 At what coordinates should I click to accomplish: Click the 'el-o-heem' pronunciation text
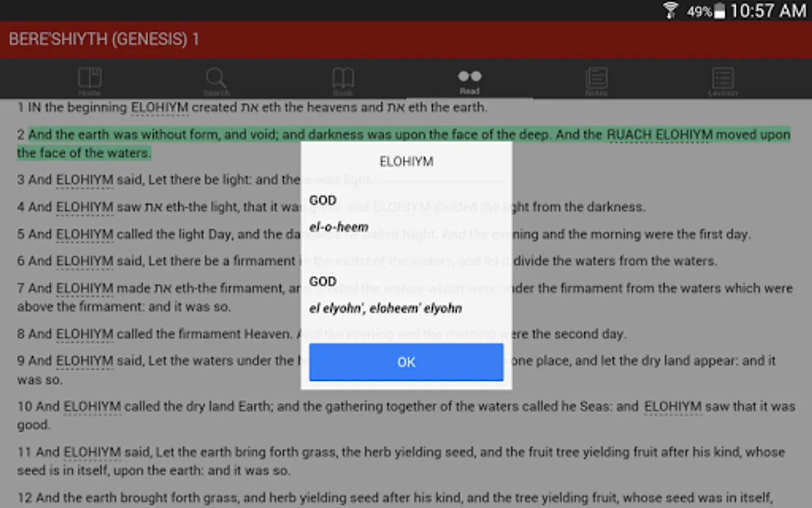point(339,227)
